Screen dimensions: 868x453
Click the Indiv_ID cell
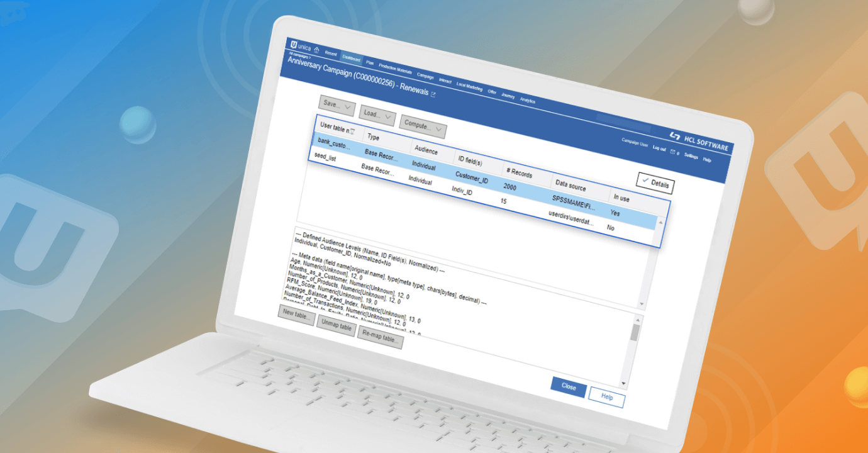pyautogui.click(x=462, y=191)
